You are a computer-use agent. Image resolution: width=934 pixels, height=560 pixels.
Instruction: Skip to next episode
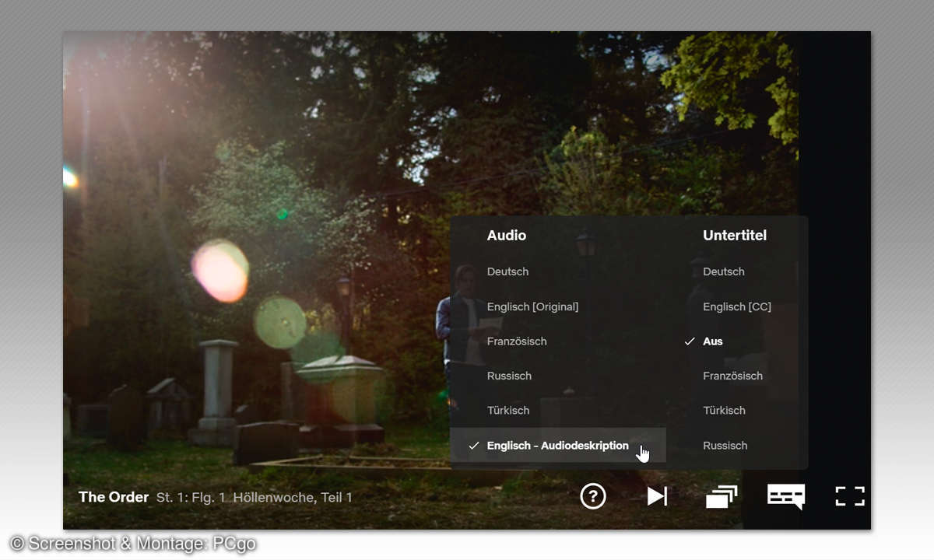tap(658, 496)
